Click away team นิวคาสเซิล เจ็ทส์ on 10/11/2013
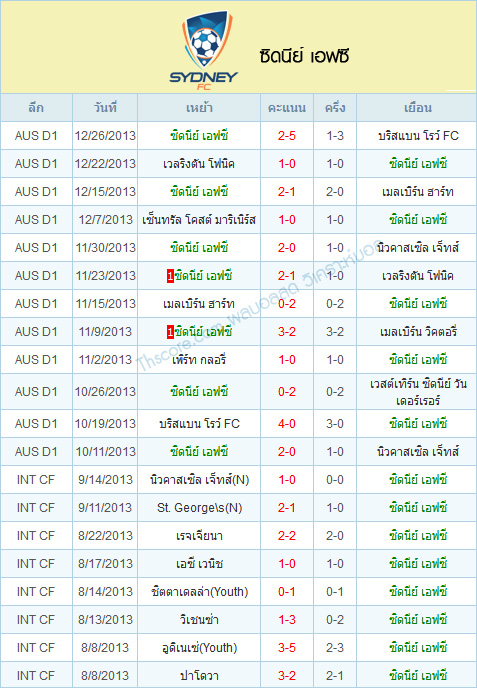 418,452
